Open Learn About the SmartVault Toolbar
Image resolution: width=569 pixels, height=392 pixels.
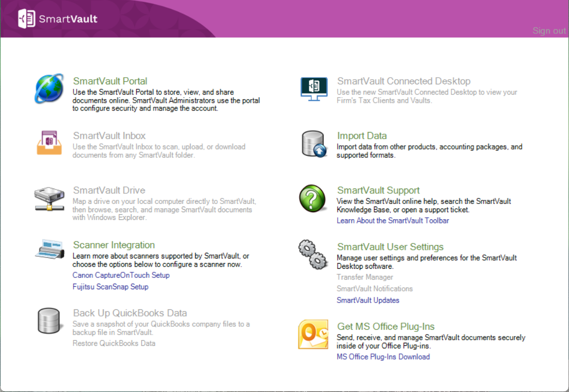point(393,221)
